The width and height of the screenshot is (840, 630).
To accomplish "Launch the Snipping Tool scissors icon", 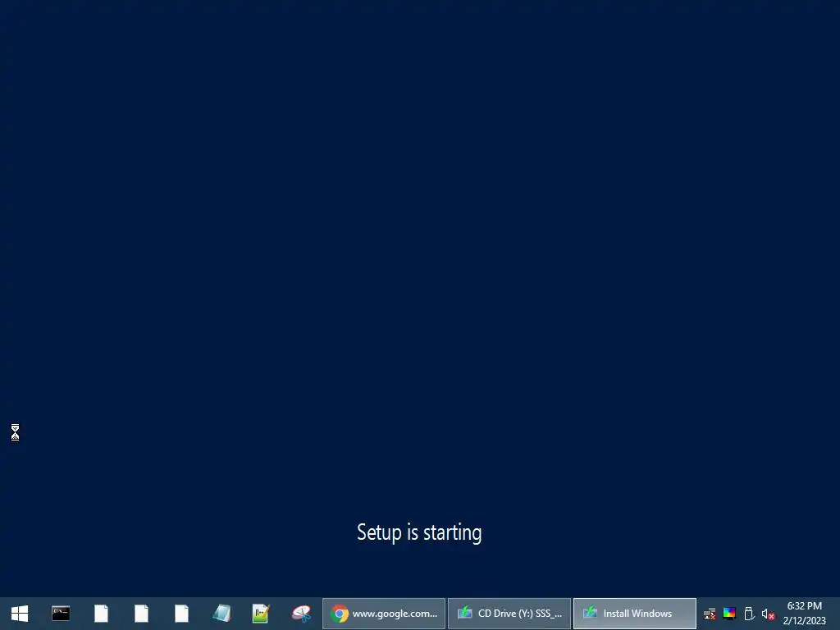I will 302,614.
